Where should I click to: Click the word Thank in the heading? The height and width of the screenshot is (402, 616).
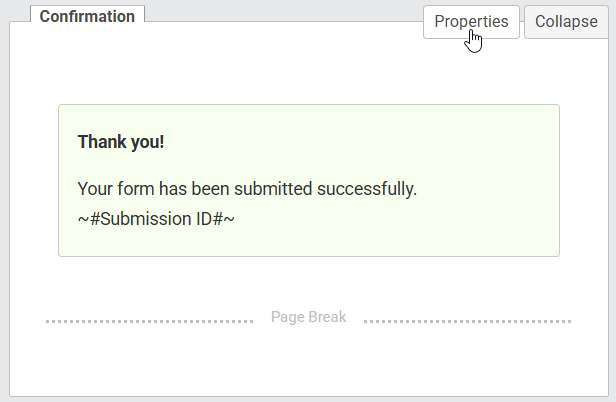point(102,142)
